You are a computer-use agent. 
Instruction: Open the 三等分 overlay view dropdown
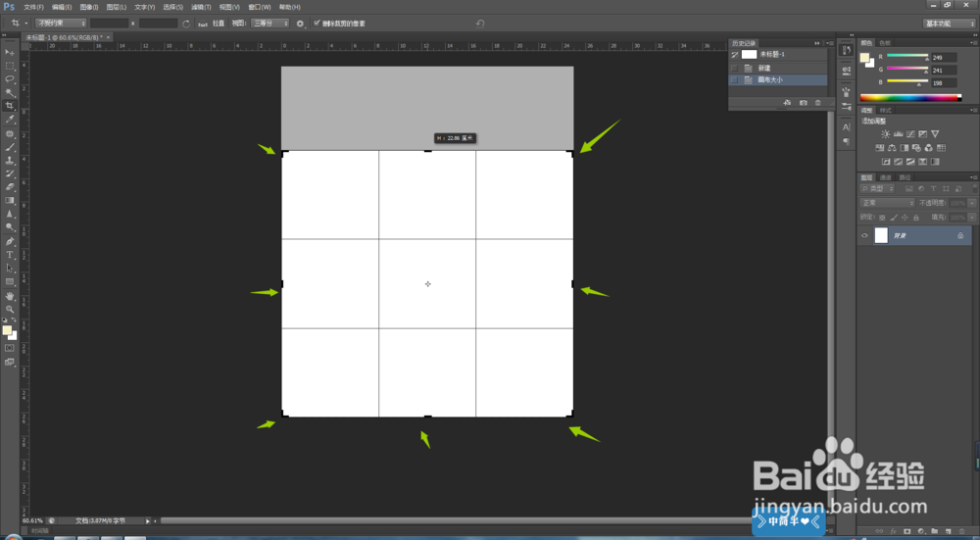pos(270,24)
